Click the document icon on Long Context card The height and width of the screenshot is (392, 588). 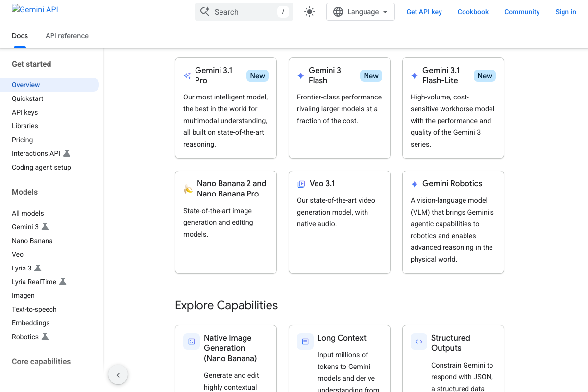(x=305, y=342)
